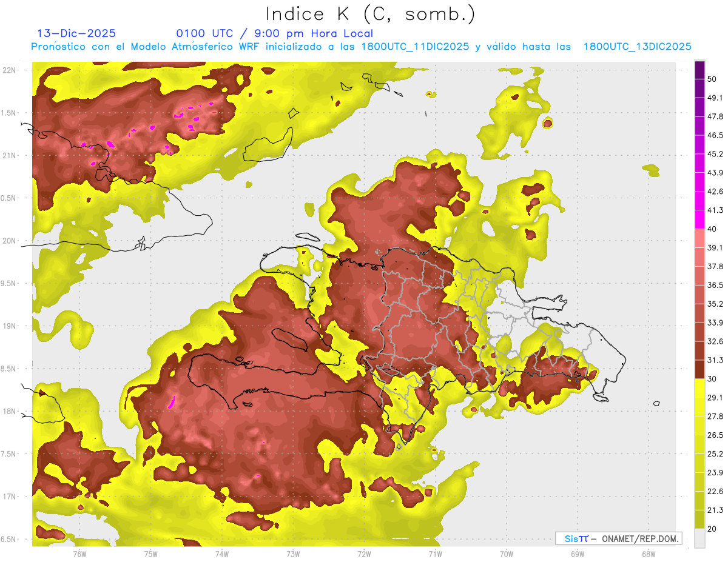Click the magenta colorbar segment between 40 and 41.3
This screenshot has width=728, height=562.
coord(699,220)
